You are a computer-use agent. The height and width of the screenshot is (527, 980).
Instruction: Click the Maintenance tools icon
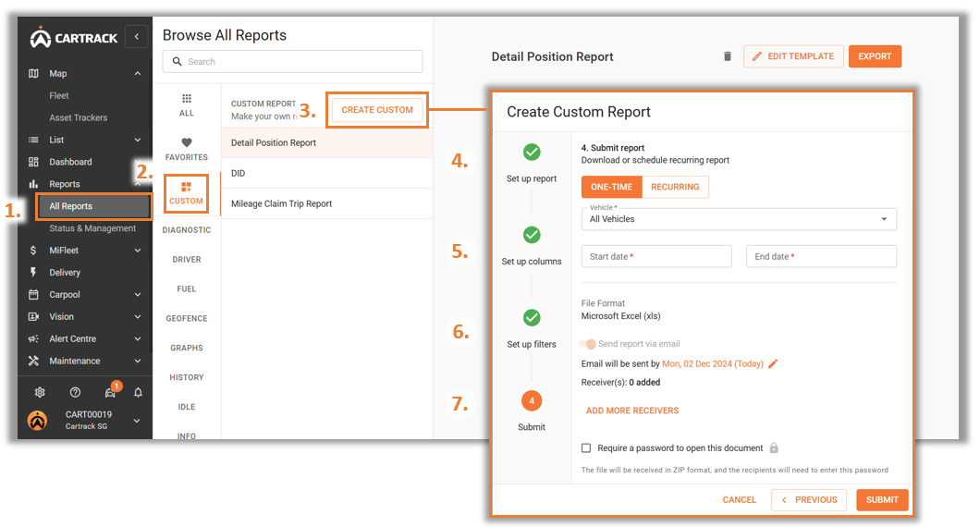pos(34,361)
